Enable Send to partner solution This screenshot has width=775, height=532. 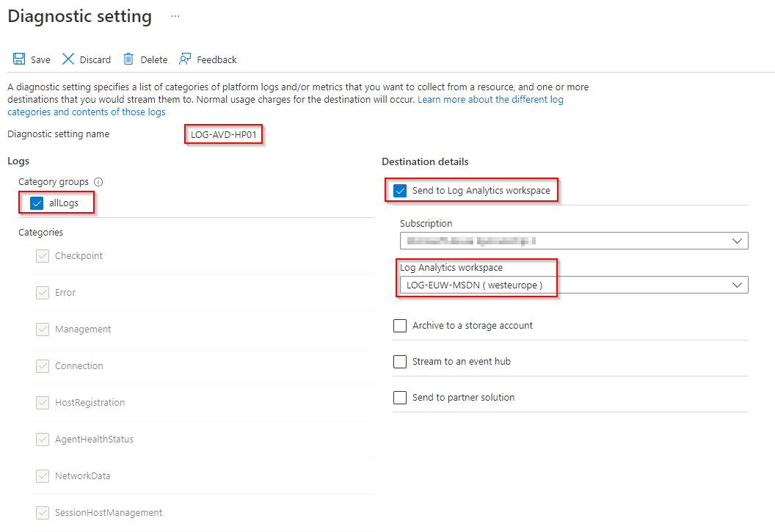pyautogui.click(x=400, y=397)
